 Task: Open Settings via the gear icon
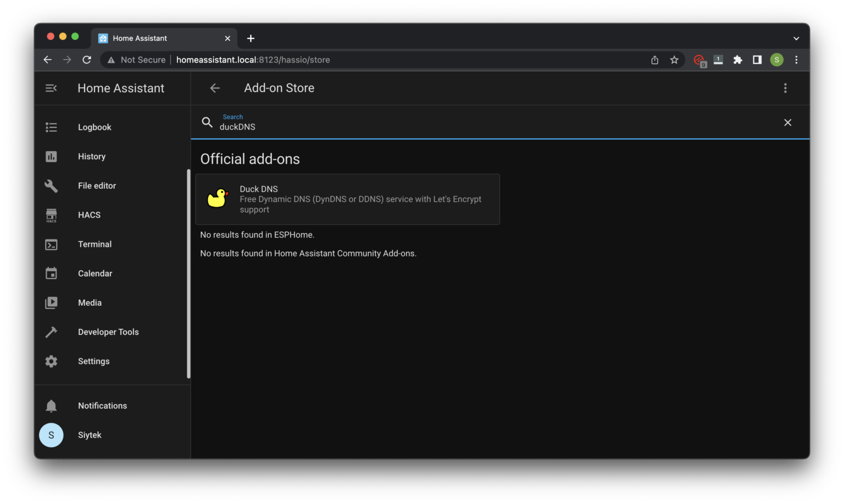pyautogui.click(x=51, y=361)
